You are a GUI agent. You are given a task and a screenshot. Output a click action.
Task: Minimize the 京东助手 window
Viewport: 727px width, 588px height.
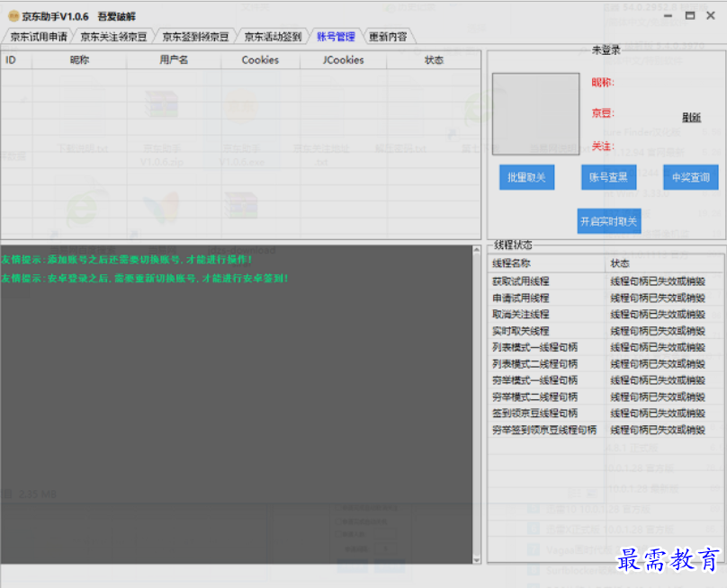[668, 16]
